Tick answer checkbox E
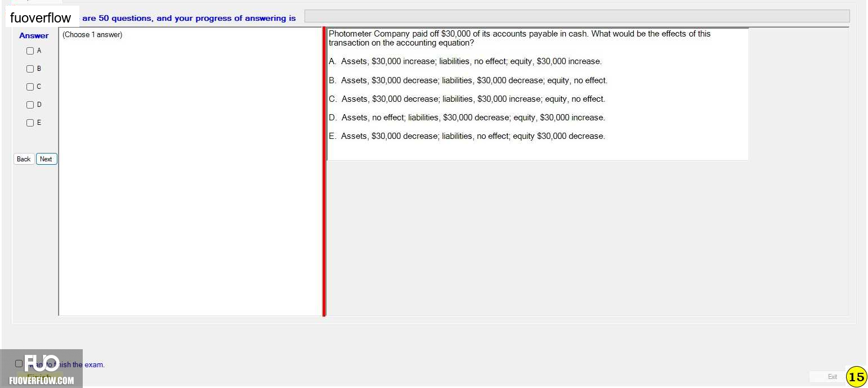Image resolution: width=868 pixels, height=388 pixels. click(x=30, y=123)
